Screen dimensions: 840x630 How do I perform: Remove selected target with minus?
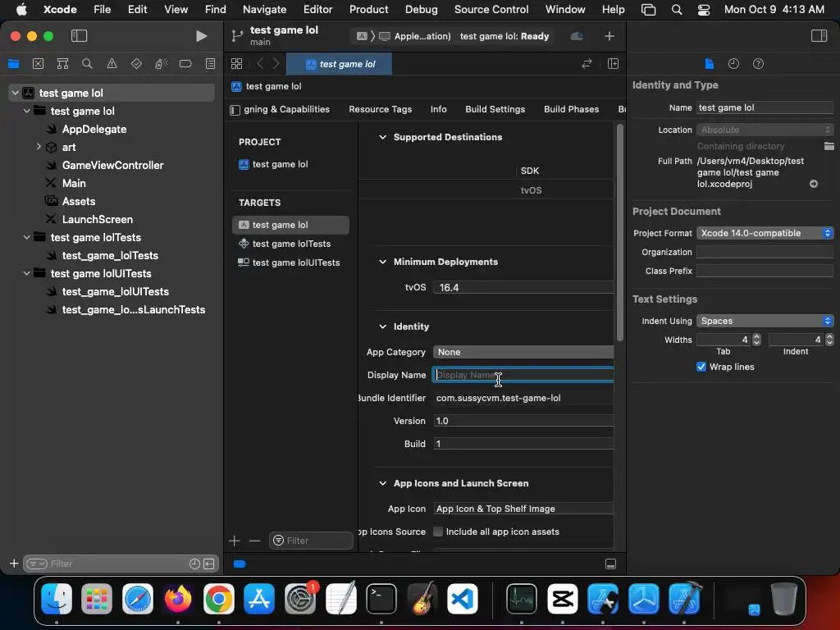click(254, 541)
